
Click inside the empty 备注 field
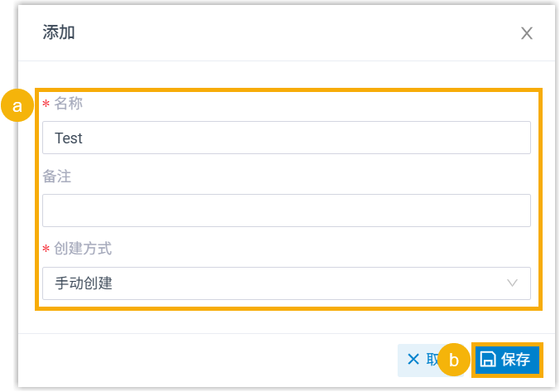pos(286,211)
